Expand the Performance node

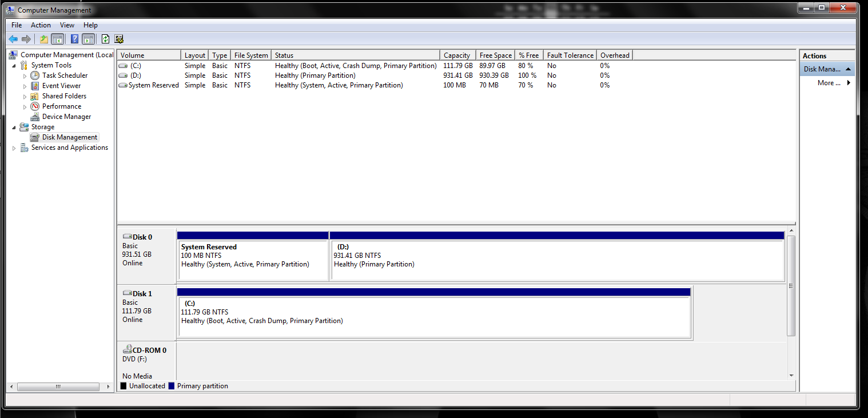25,106
